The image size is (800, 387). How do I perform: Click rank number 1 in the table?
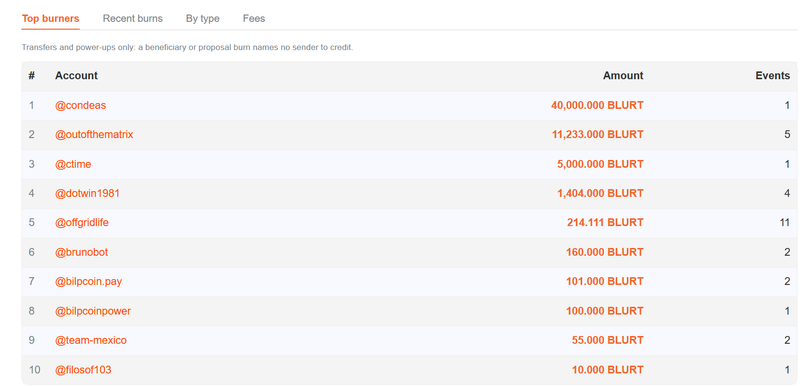point(31,105)
